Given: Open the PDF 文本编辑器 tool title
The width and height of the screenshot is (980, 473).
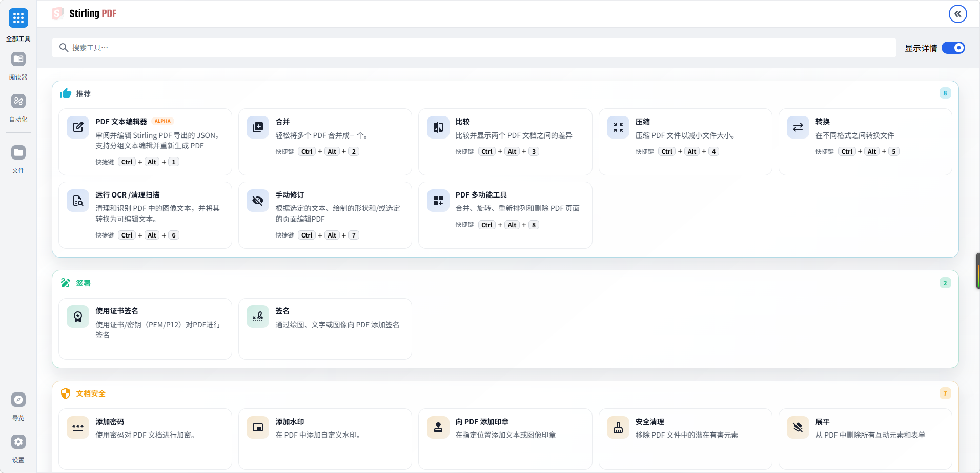Looking at the screenshot, I should [121, 122].
